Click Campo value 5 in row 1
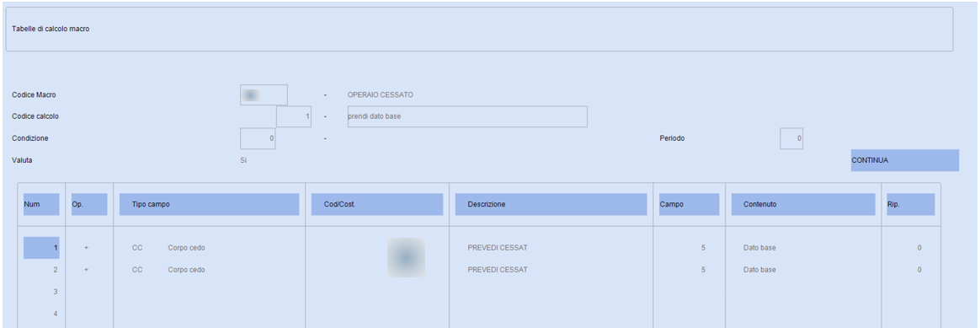Viewport: 980px width, 328px height. click(x=704, y=248)
